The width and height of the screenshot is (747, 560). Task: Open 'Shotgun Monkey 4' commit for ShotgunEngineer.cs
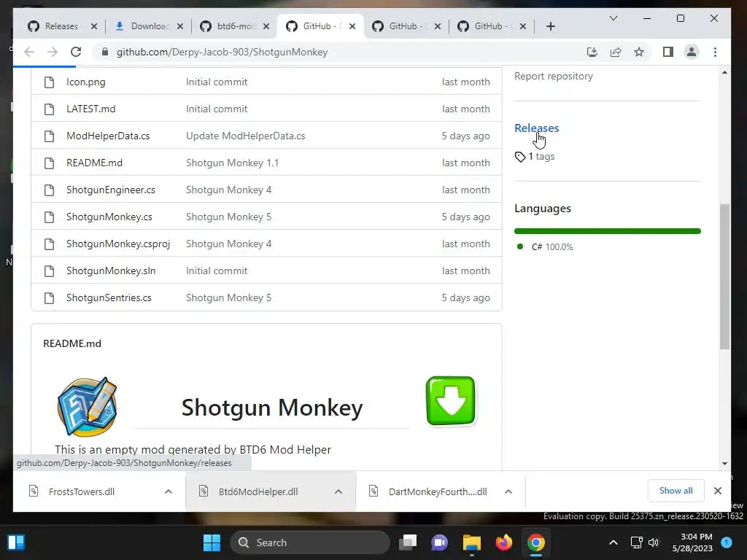pos(228,190)
